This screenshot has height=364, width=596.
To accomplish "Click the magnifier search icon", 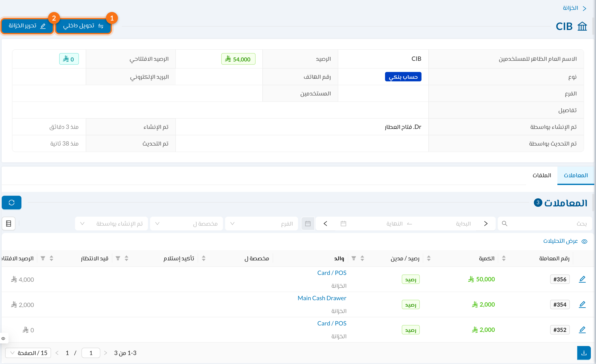I will coord(504,223).
